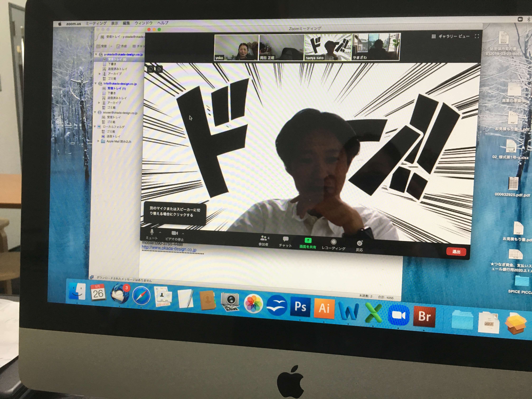Collapse the y-okada@okada-design.co.jp mail account
This screenshot has width=532, height=399.
tap(96, 54)
